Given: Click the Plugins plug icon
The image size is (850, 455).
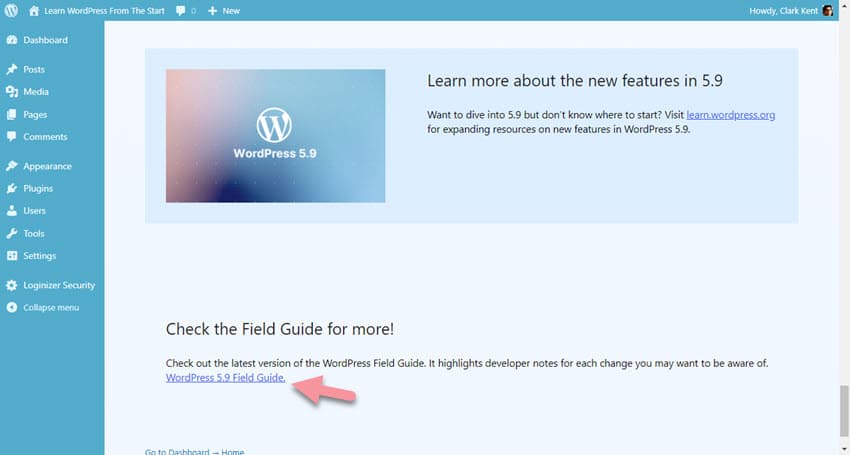Looking at the screenshot, I should [x=12, y=188].
